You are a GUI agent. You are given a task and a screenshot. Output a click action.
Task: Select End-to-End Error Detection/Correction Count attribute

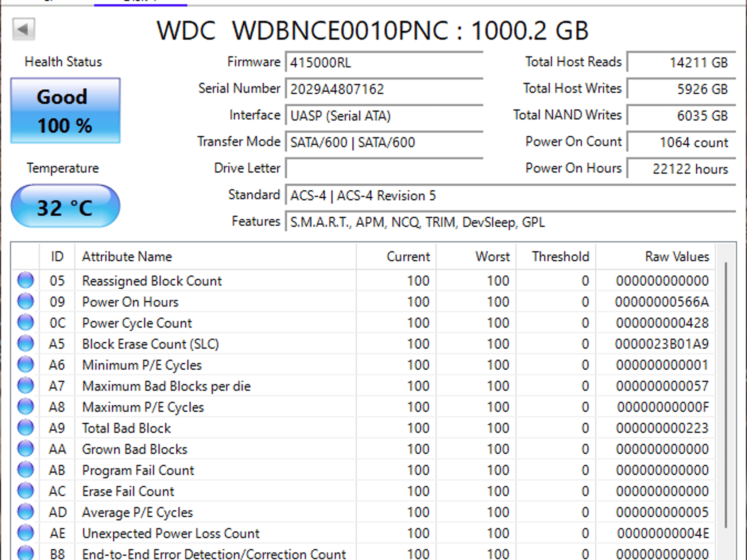coord(214,554)
